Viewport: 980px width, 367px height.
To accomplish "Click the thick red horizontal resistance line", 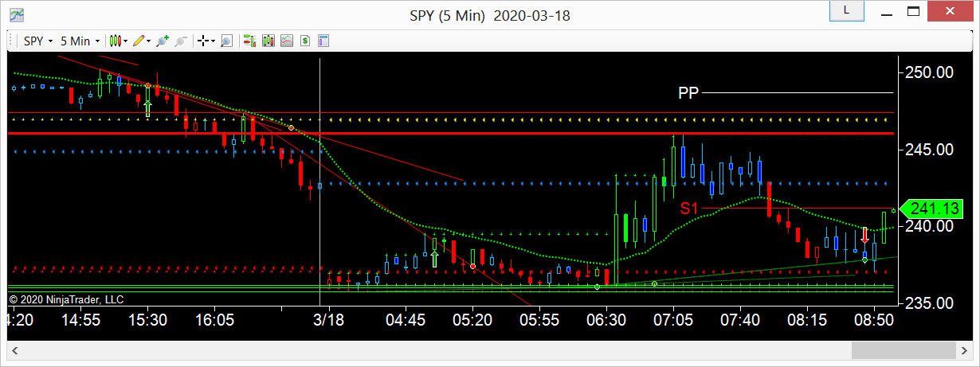I will (450, 134).
